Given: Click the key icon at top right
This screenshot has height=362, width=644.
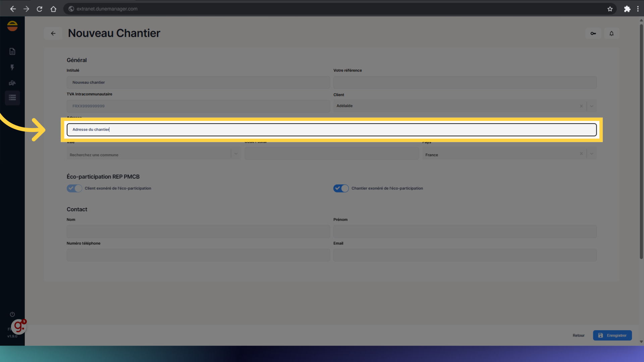Looking at the screenshot, I should point(593,34).
